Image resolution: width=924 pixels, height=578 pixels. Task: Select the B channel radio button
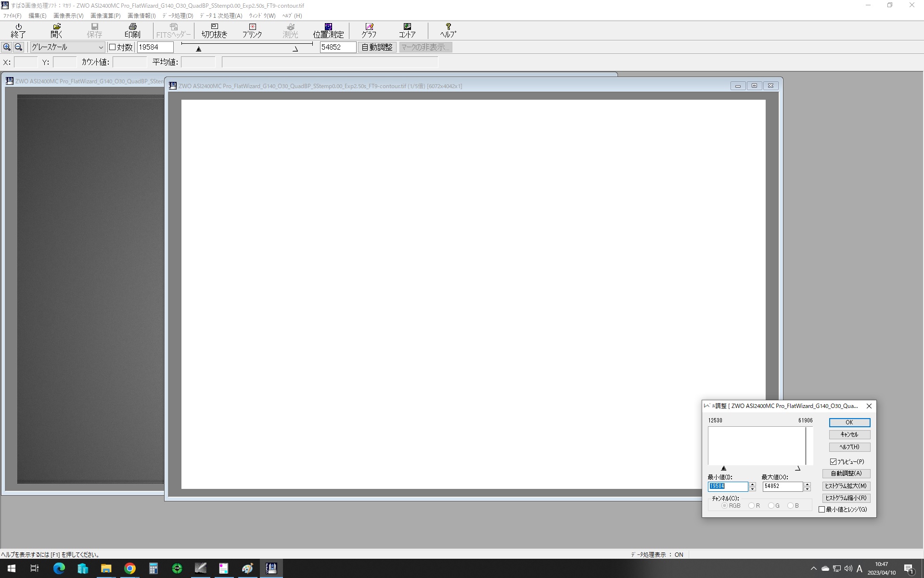pos(790,506)
